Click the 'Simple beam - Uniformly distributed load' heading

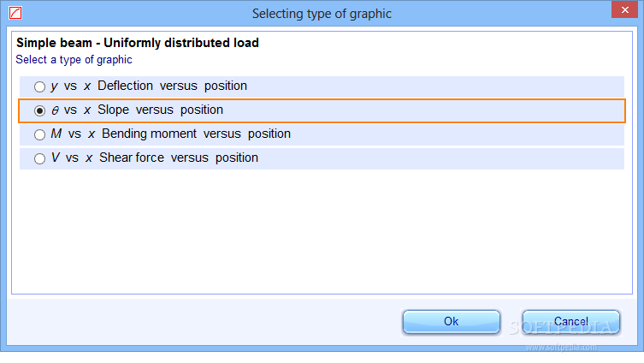[x=138, y=43]
